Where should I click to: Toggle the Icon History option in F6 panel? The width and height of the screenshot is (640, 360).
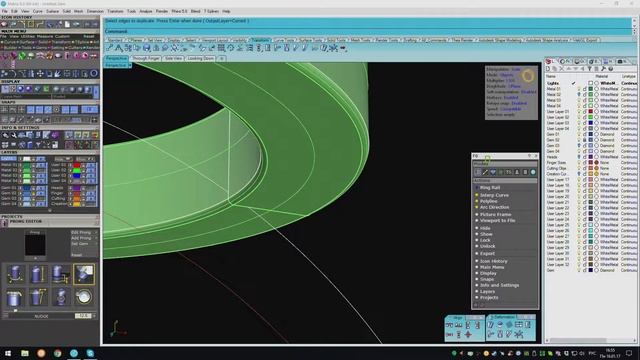pos(493,261)
